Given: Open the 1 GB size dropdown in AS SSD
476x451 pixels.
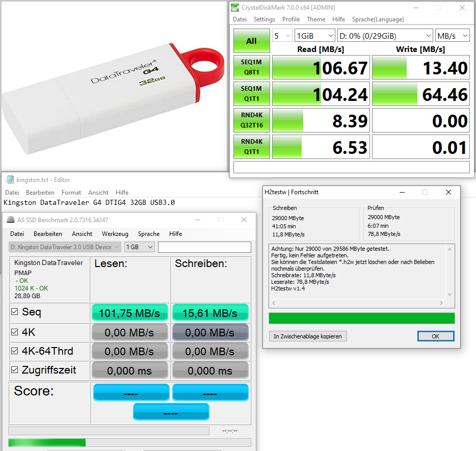Looking at the screenshot, I should coord(140,247).
